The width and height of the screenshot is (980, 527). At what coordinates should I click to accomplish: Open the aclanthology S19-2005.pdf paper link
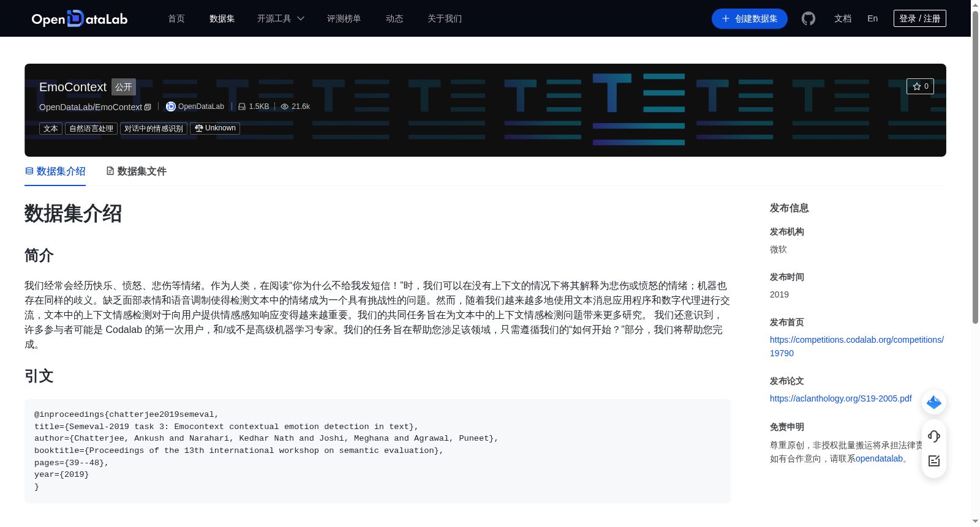pyautogui.click(x=840, y=398)
